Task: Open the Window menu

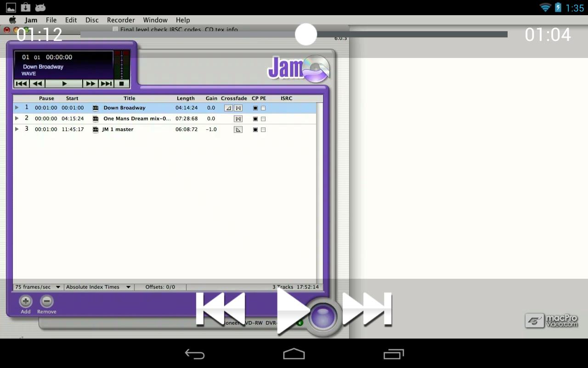Action: [x=155, y=20]
